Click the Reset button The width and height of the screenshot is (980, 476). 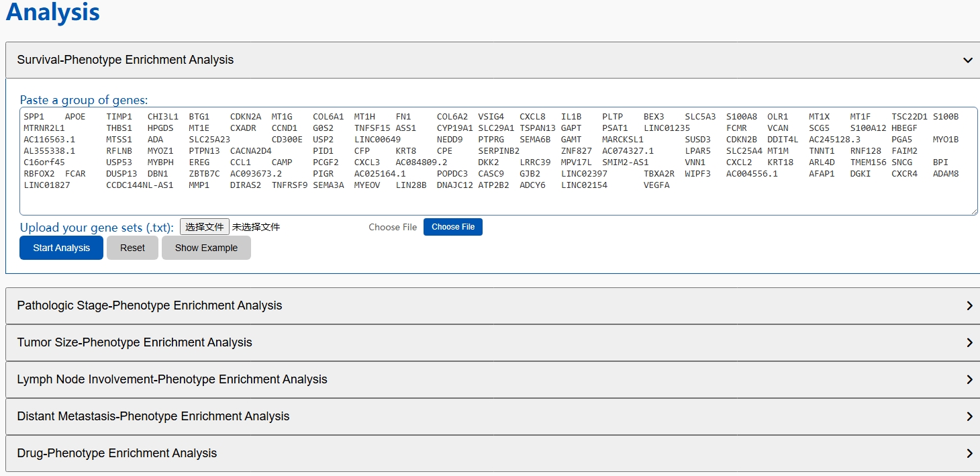pos(132,248)
